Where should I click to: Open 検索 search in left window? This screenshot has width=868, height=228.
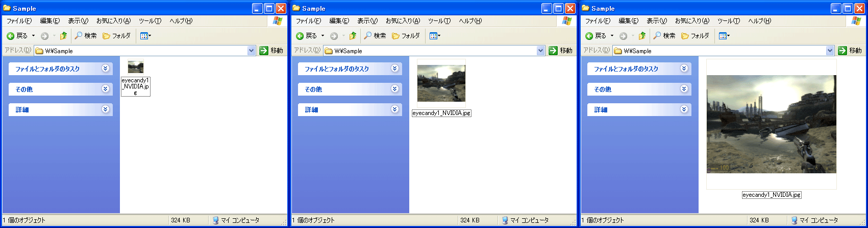coord(86,36)
